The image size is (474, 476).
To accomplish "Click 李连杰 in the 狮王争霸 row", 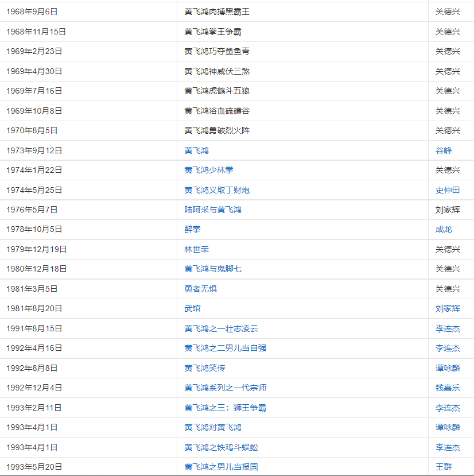I will pos(448,408).
